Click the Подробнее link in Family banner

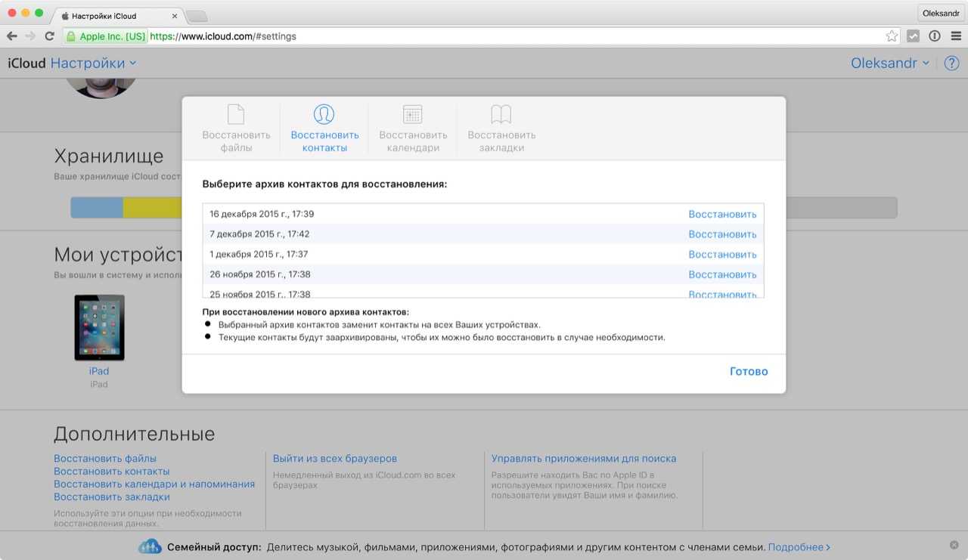[799, 547]
